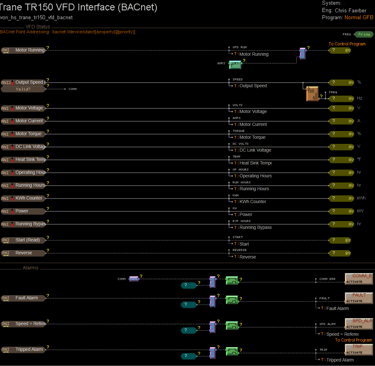Screen dimensions: 375x366
Task: Select the green delay block in Fault Alarm row
Action: tap(232, 300)
